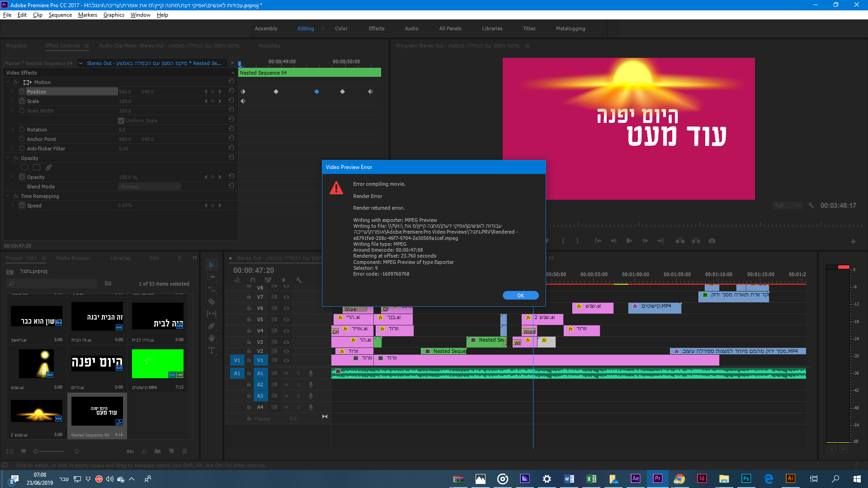Select the Track Select Forward tool
This screenshot has width=868, height=488.
(211, 277)
